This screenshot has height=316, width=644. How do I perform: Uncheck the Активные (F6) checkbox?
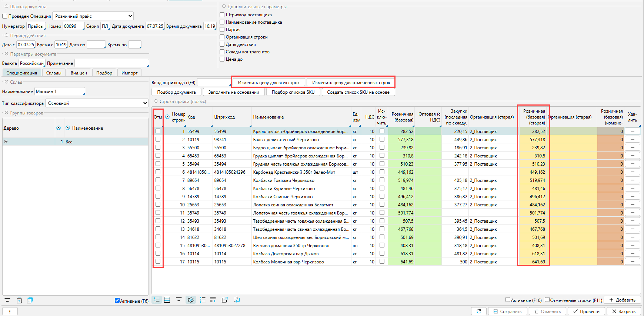click(117, 300)
